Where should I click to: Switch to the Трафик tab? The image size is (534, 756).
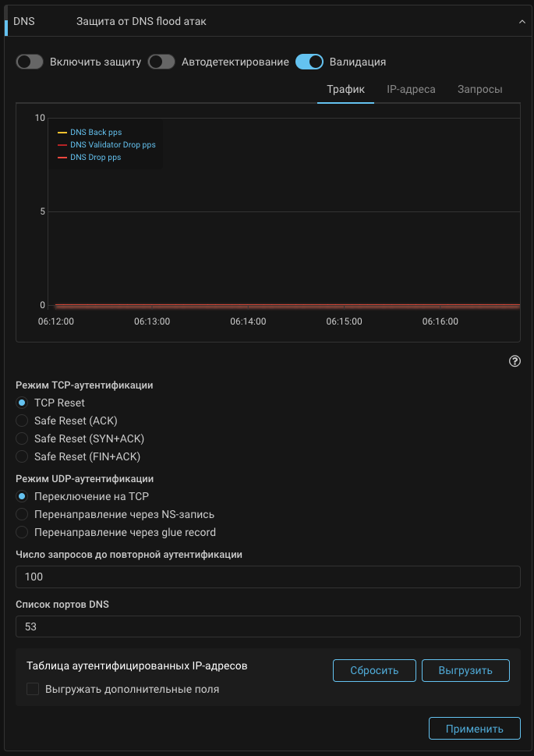pos(345,89)
